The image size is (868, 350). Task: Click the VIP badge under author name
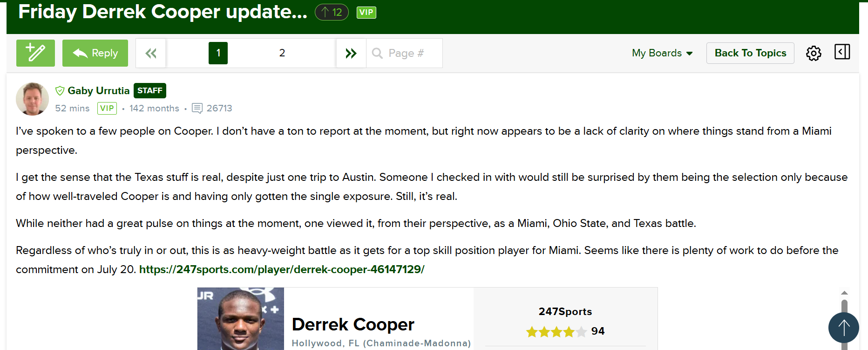pos(107,108)
